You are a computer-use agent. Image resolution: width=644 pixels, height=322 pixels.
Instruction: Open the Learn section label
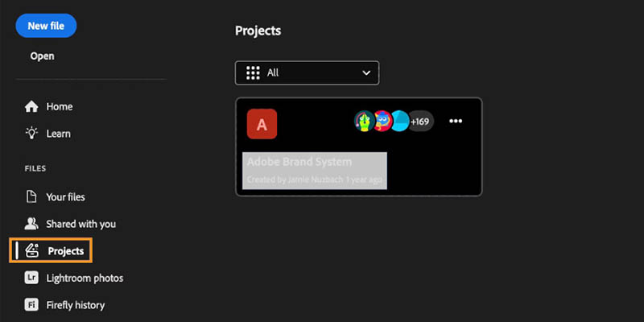click(x=58, y=134)
